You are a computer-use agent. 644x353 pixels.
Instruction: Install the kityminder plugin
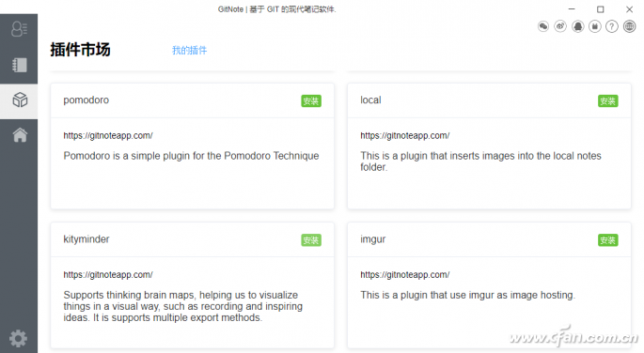(x=311, y=240)
